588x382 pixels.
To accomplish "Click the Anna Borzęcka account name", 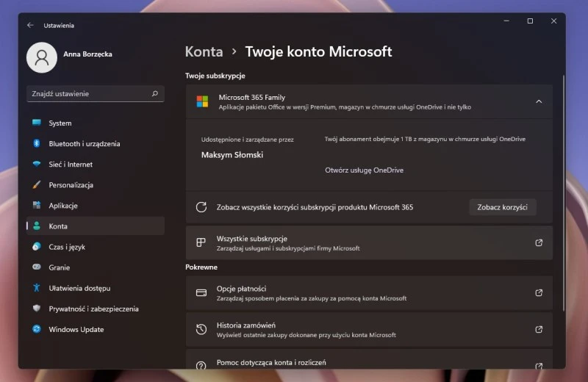I will [87, 54].
